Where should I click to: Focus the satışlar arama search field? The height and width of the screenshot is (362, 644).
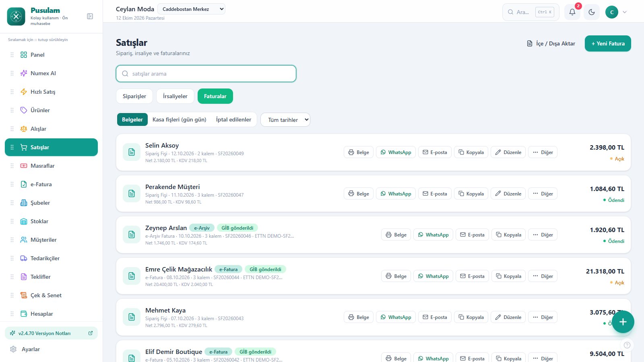[206, 74]
